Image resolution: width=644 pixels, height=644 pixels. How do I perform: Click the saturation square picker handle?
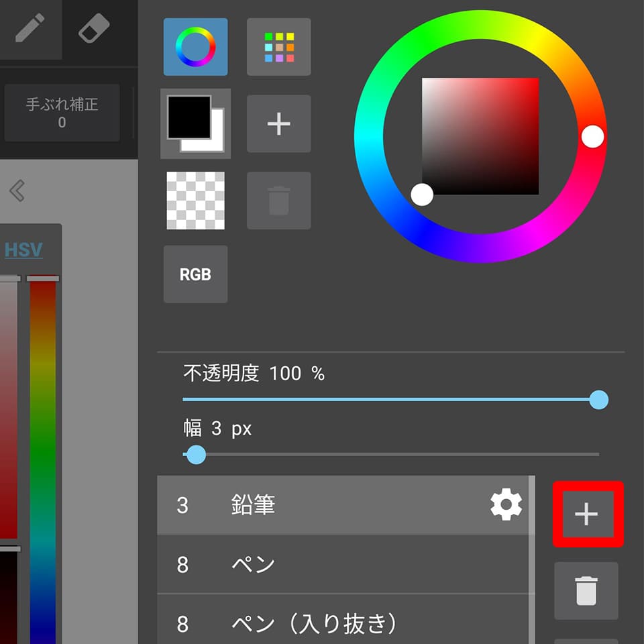tap(422, 195)
